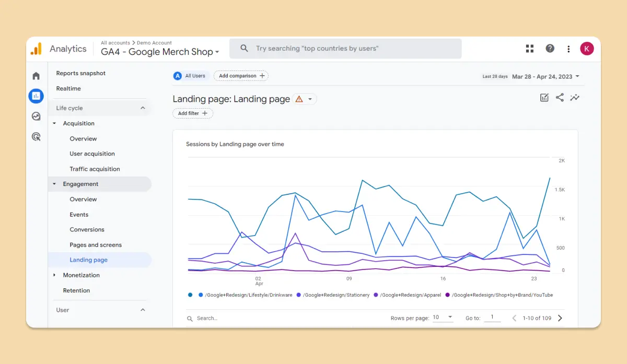Viewport: 627px width, 364px height.
Task: Open the User acquisition report
Action: point(92,154)
